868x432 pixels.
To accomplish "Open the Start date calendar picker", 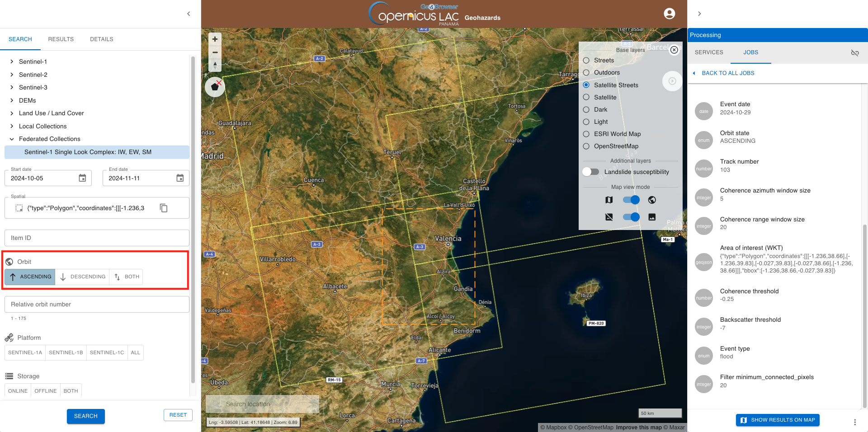I will [82, 178].
